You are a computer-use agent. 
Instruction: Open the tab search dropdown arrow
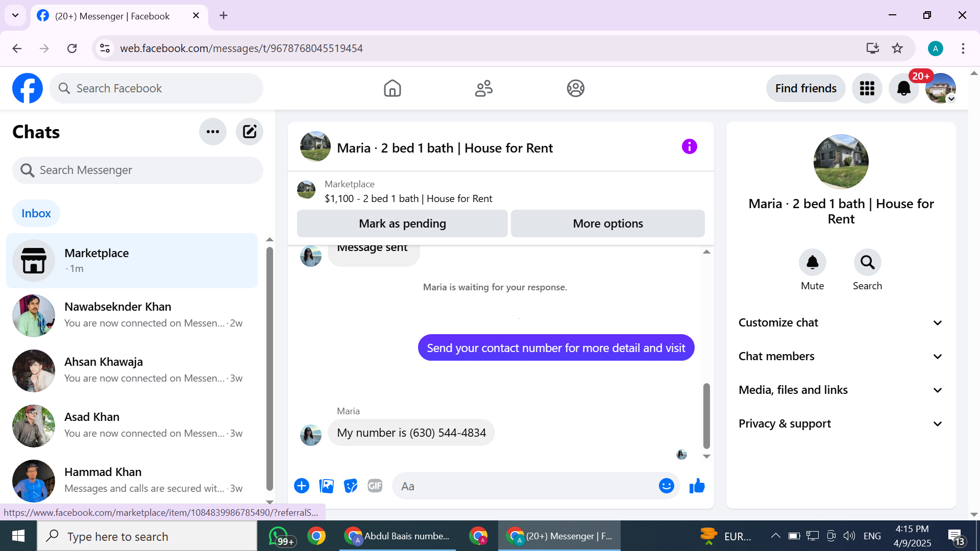pos(15,15)
